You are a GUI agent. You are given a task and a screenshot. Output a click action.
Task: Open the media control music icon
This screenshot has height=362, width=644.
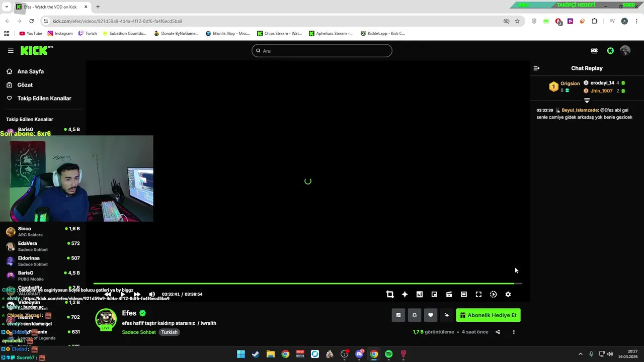pyautogui.click(x=612, y=21)
